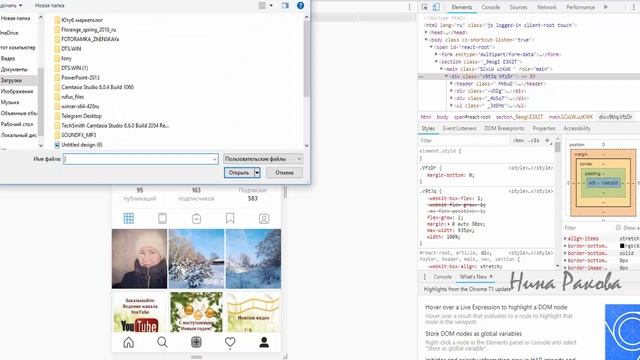The height and width of the screenshot is (360, 640).
Task: Expand the header node in DOM tree
Action: 451,84
